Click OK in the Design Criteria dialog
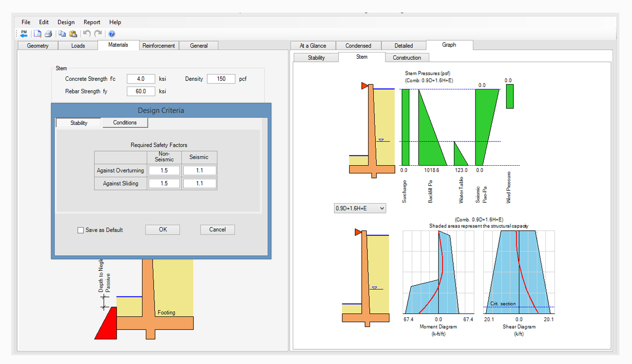Screen dimensions: 632x364 [x=162, y=229]
